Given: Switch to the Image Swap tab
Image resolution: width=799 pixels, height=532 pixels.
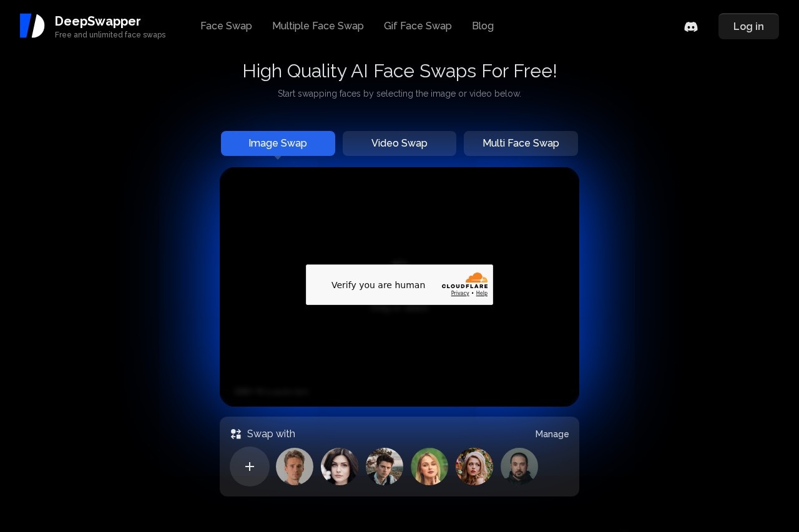Looking at the screenshot, I should tap(278, 143).
